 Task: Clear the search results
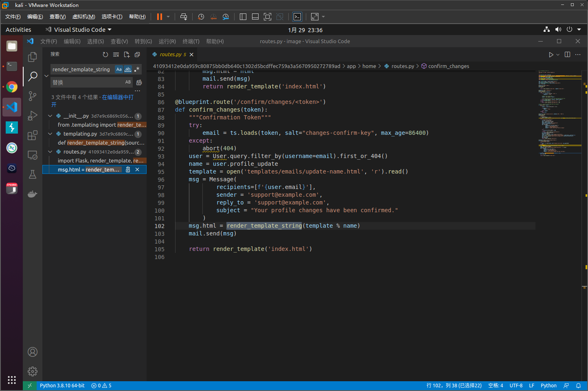tap(116, 55)
